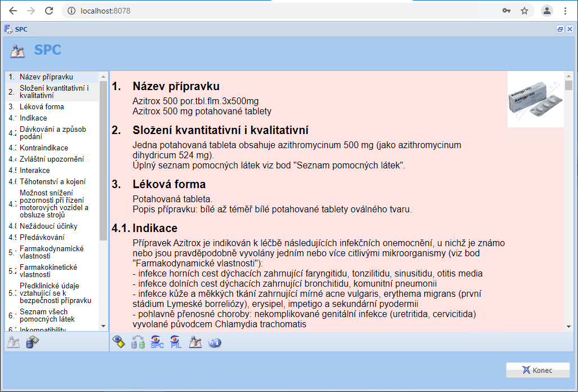Restore the SPC window size
Screen dimensions: 578x392
tap(561, 29)
